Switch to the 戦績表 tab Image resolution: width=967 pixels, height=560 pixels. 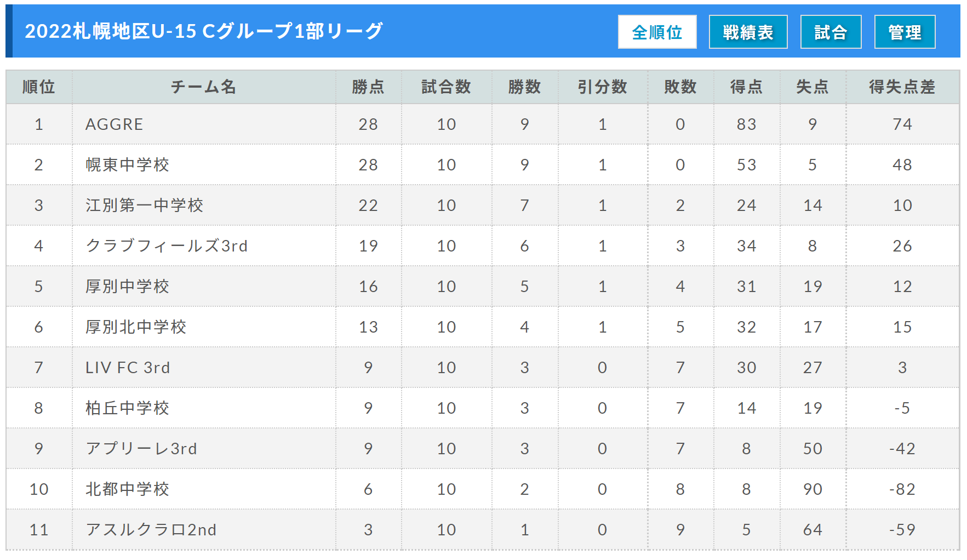click(x=748, y=32)
